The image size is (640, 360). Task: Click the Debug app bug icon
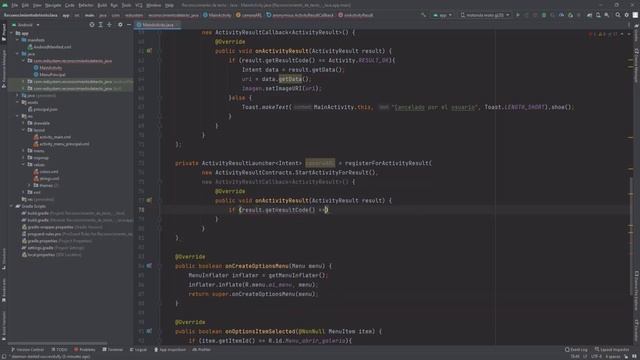click(544, 15)
